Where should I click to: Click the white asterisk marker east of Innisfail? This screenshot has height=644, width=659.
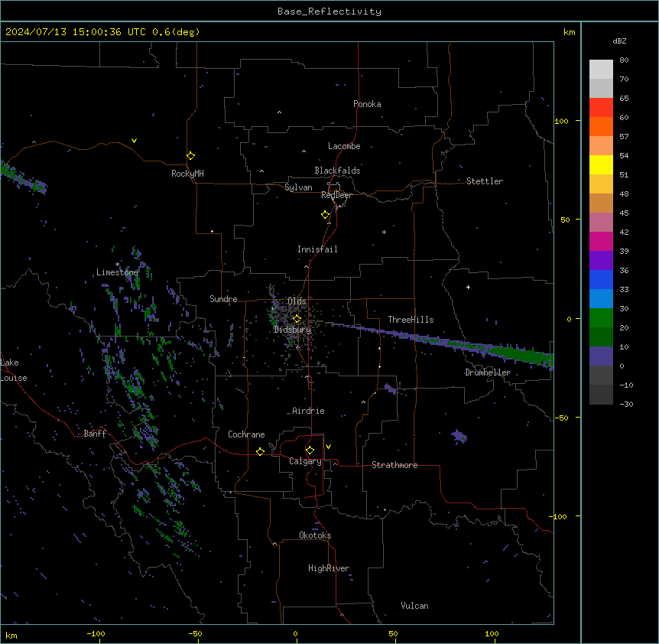click(384, 233)
